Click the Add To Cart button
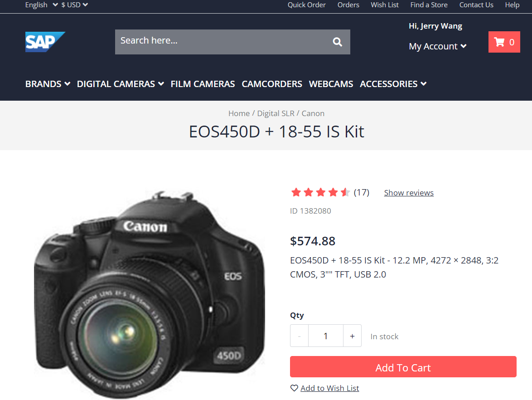This screenshot has height=400, width=532. pyautogui.click(x=403, y=367)
